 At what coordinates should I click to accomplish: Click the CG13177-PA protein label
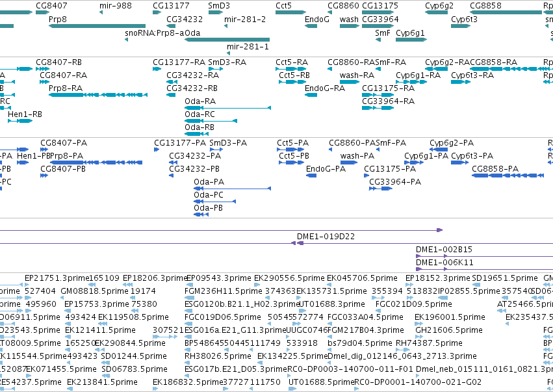coord(180,142)
